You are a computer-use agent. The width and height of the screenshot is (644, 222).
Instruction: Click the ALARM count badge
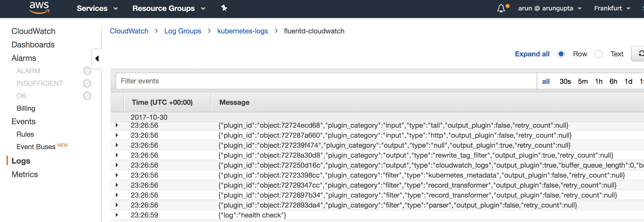click(87, 71)
